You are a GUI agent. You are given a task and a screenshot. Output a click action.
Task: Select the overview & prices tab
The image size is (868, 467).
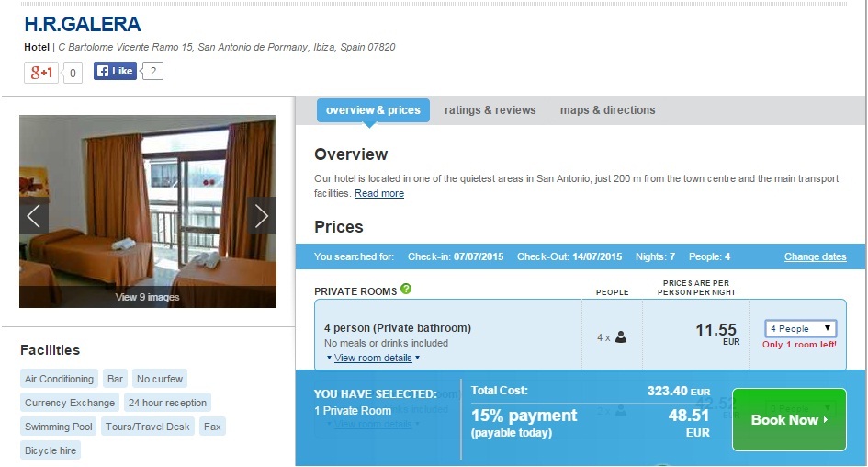tap(373, 110)
